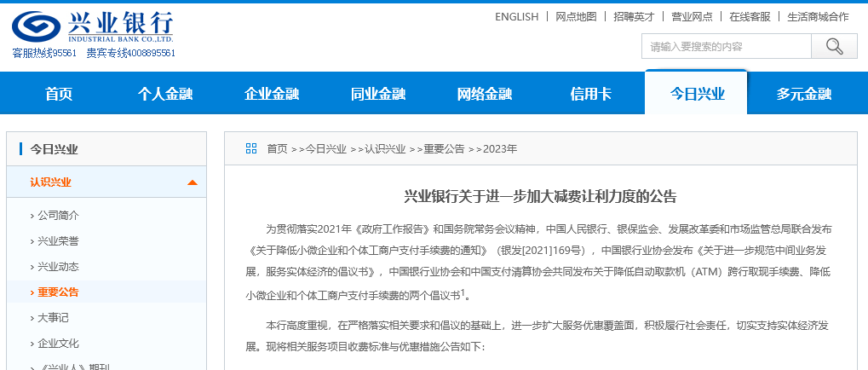The height and width of the screenshot is (370, 868).
Task: Focus the 请输入要搜索的内容 search field
Action: coord(727,46)
